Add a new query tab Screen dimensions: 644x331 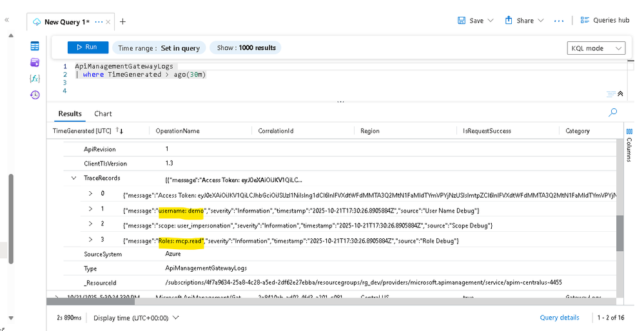[x=122, y=22]
